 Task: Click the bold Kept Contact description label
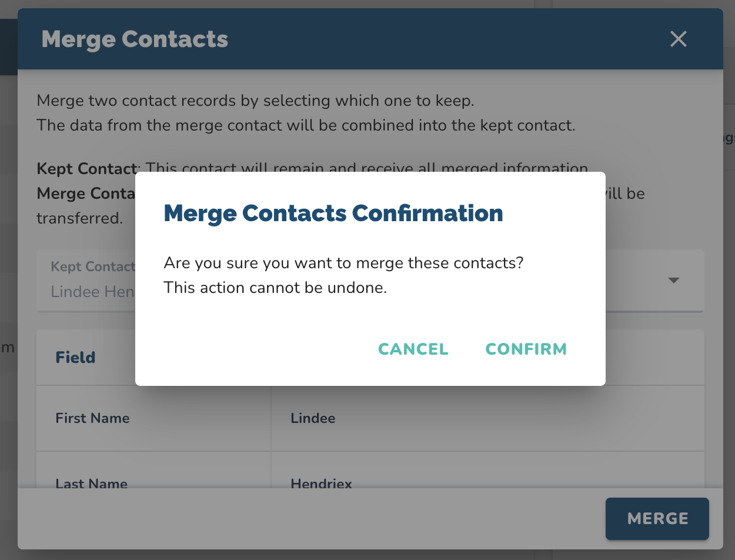pyautogui.click(x=88, y=169)
